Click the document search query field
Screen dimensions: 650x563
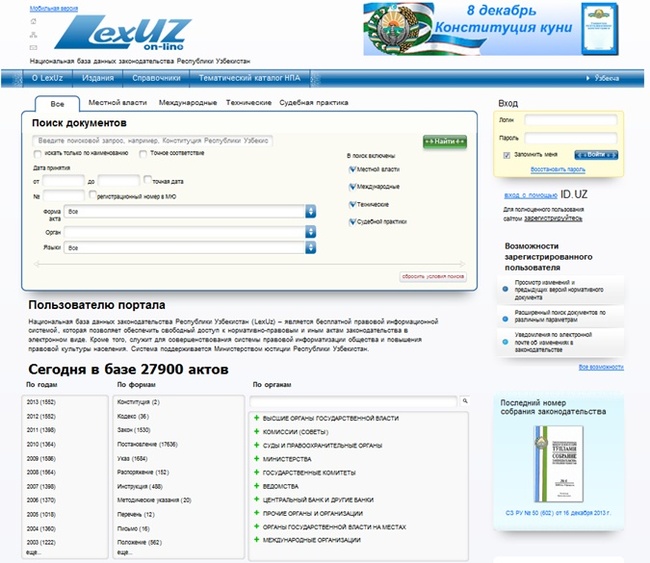(x=153, y=141)
